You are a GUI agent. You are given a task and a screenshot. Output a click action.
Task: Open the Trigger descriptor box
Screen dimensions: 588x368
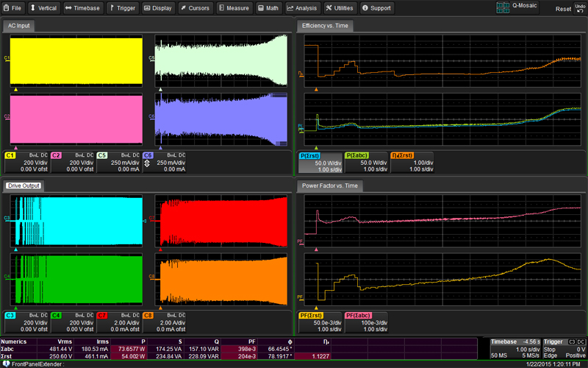click(x=564, y=349)
